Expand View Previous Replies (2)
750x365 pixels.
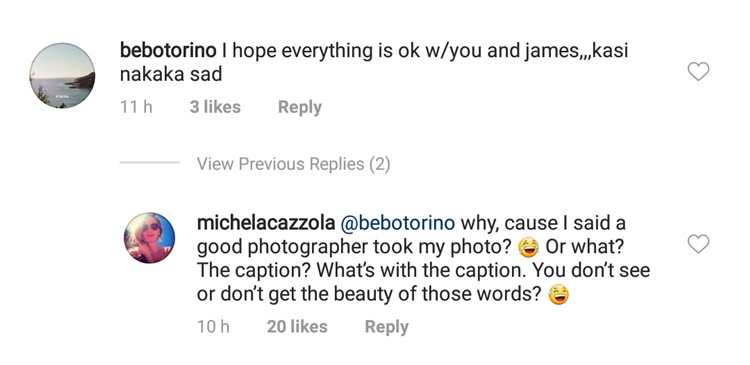[x=293, y=164]
